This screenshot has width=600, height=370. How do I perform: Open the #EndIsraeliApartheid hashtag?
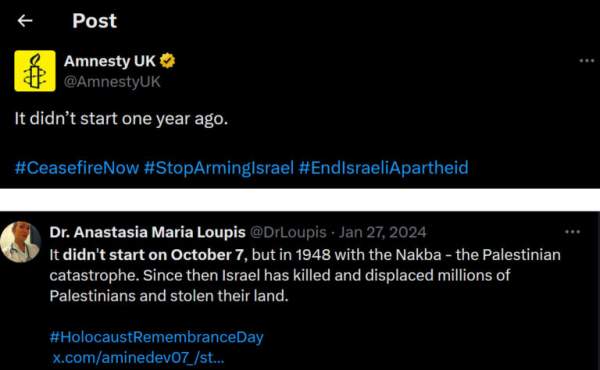click(x=383, y=168)
